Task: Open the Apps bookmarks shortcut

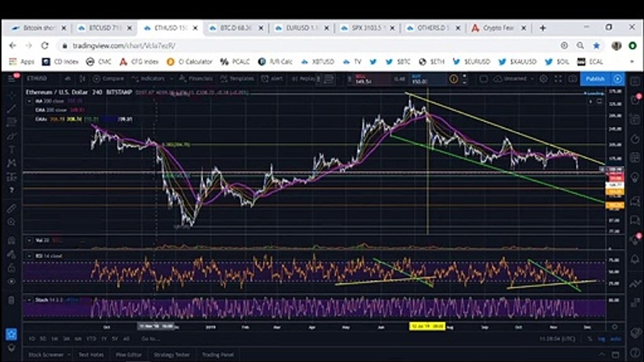Action: (x=22, y=62)
